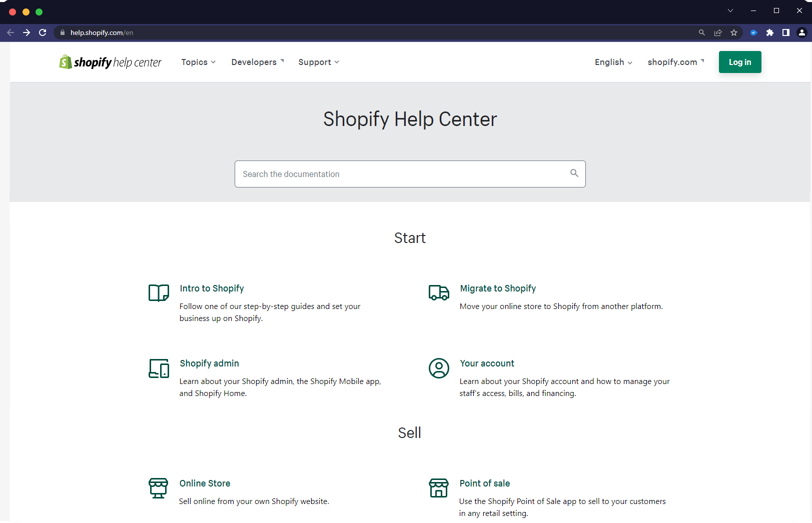
Task: Open the Migrate to Shopify link
Action: pyautogui.click(x=498, y=288)
